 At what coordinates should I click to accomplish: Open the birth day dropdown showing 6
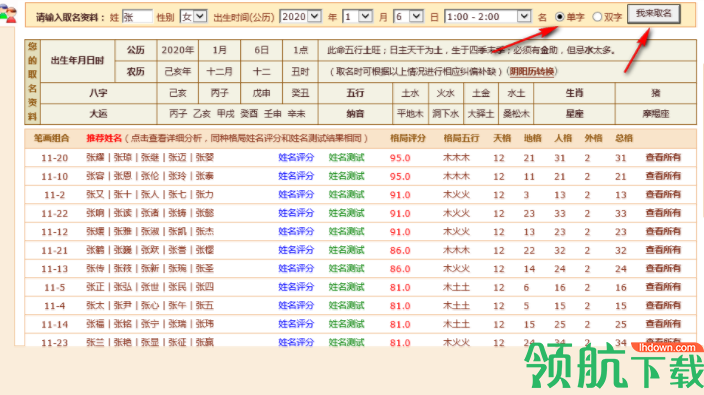coord(408,17)
